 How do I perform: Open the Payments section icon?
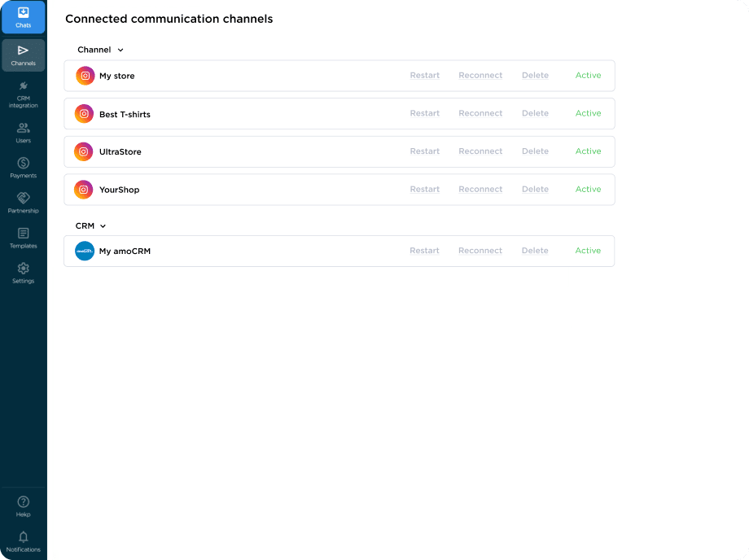(x=23, y=165)
